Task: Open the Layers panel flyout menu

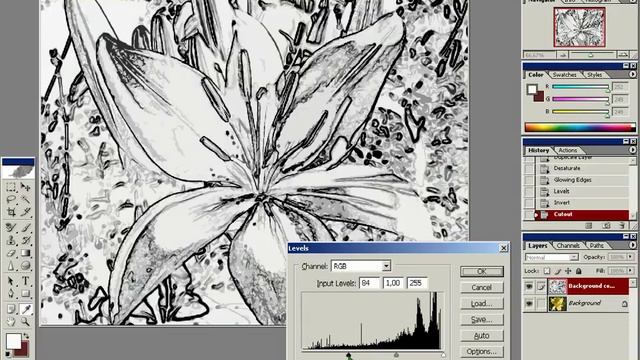Action: (632, 245)
